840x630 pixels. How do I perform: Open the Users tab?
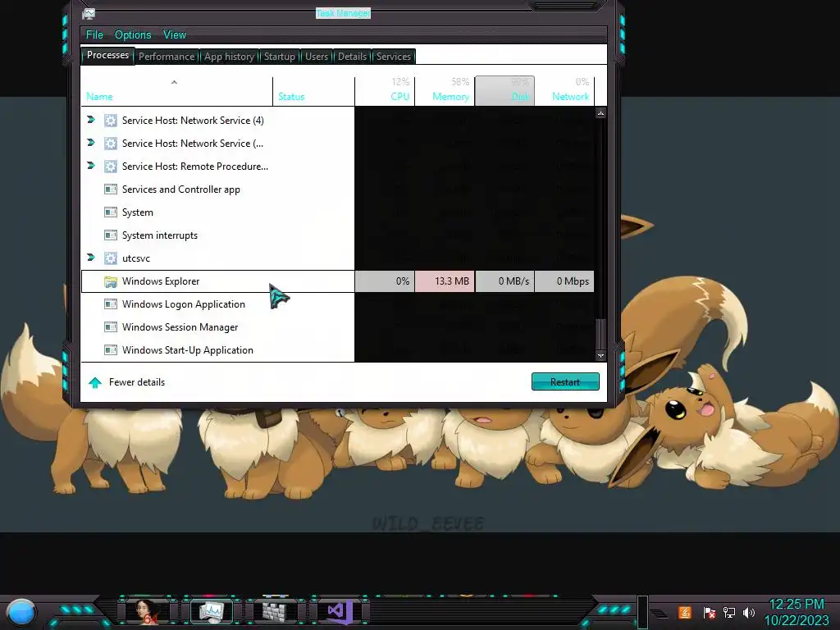coord(317,57)
